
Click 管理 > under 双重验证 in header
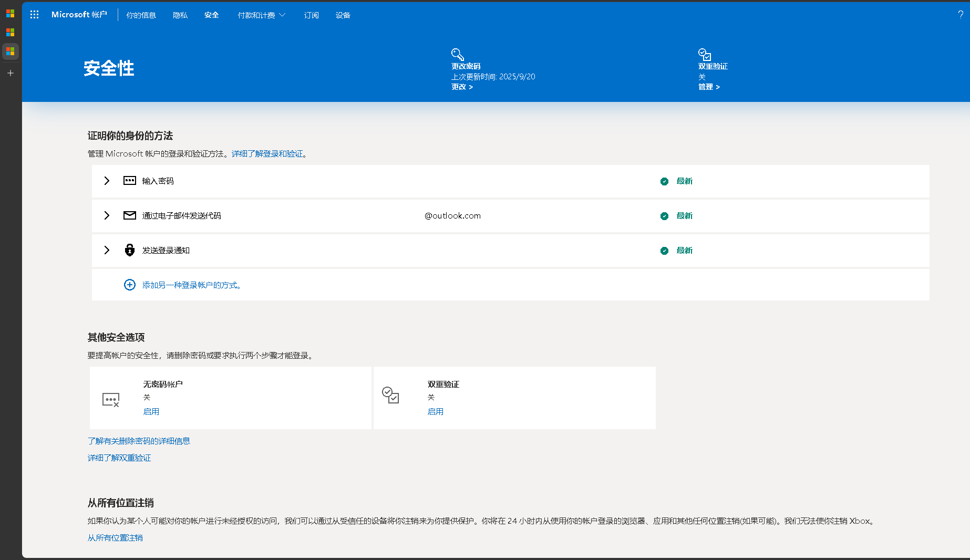point(709,87)
